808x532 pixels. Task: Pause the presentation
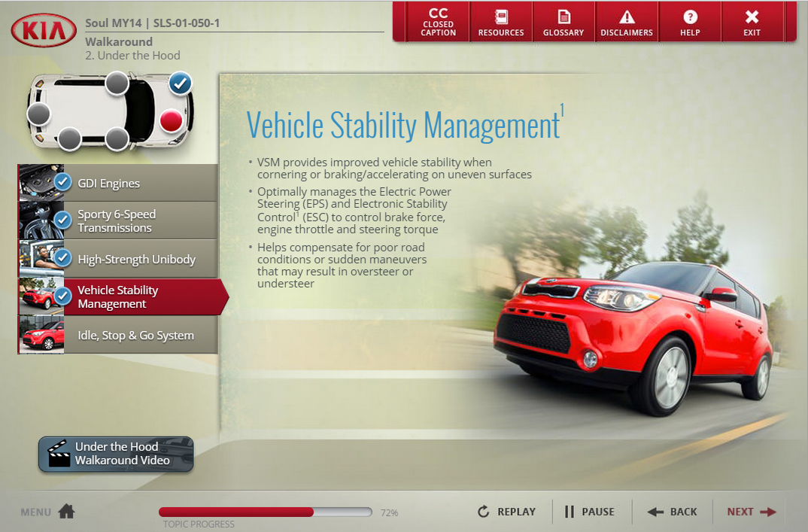pos(590,512)
